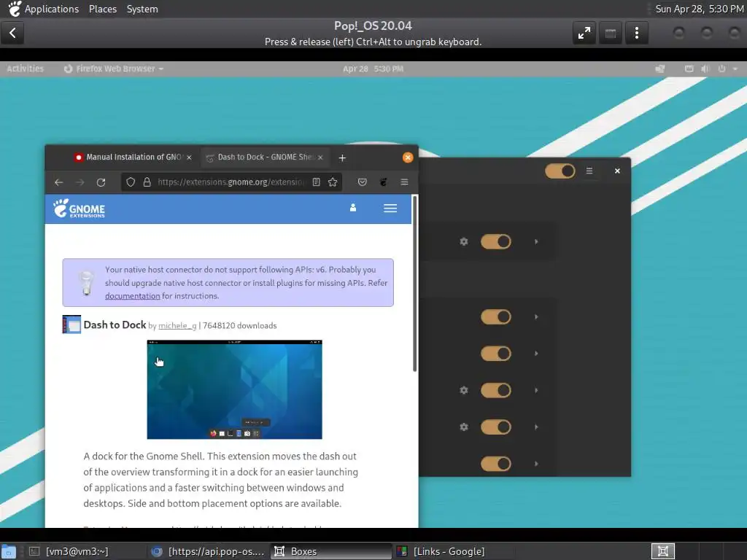Screen dimensions: 747x560
Task: Open a new Firefox tab
Action: pos(342,157)
